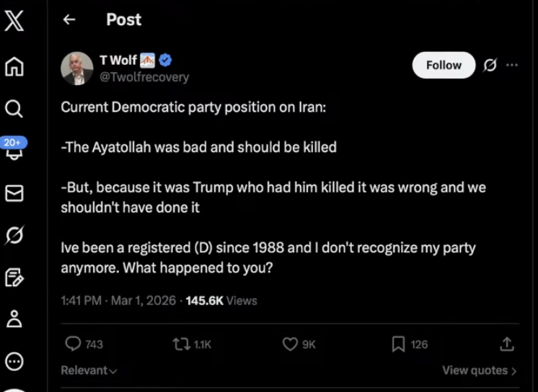Go back with the arrow icon

(x=69, y=20)
